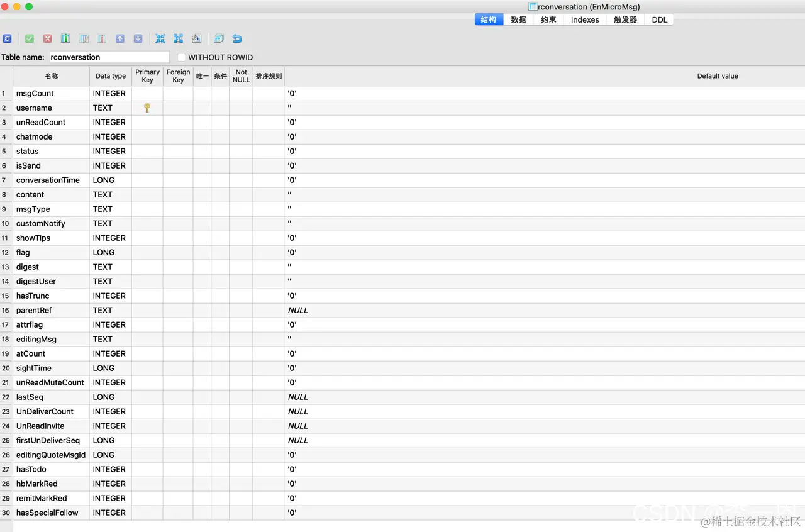The height and width of the screenshot is (532, 805).
Task: Select the parentRef row
Action: tap(402, 311)
